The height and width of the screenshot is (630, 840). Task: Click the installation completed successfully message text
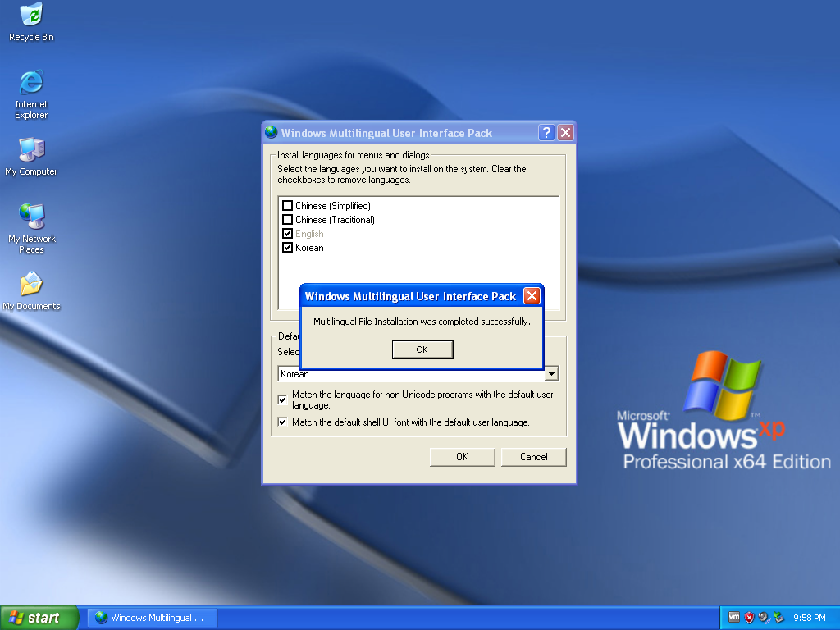point(422,322)
